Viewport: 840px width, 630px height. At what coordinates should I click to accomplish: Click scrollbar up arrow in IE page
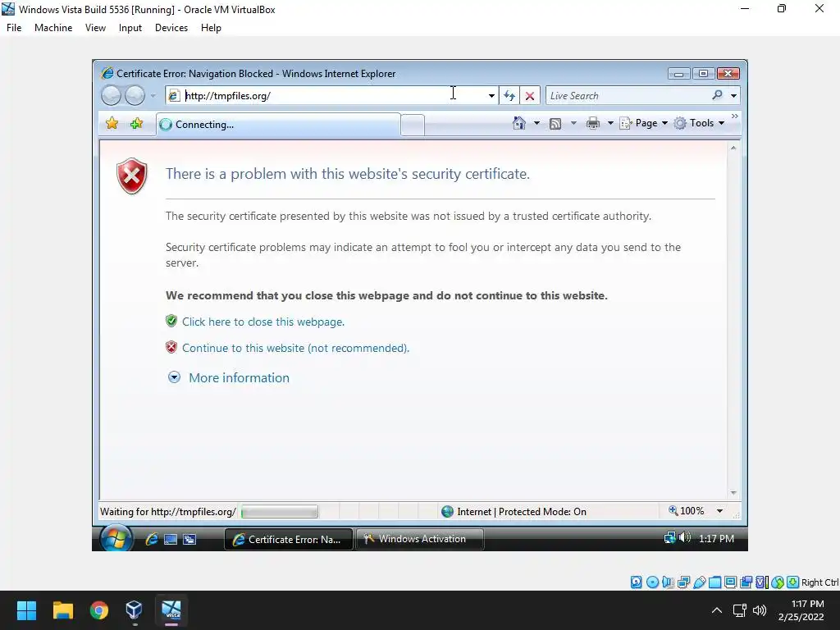point(733,148)
